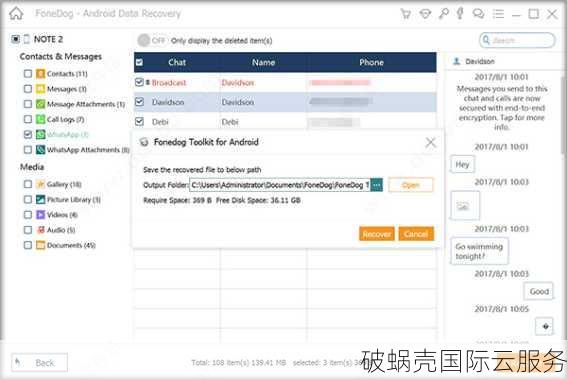567x380 pixels.
Task: Click the Output Folder path field
Action: click(x=280, y=185)
